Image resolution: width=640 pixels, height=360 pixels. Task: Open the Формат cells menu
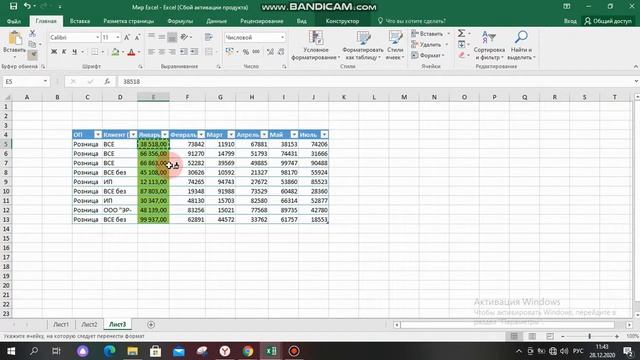click(x=428, y=55)
